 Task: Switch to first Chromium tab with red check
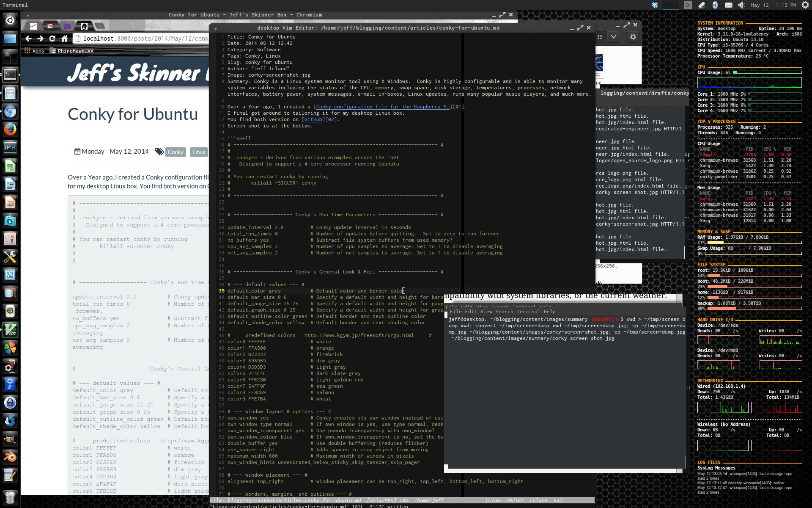(33, 26)
